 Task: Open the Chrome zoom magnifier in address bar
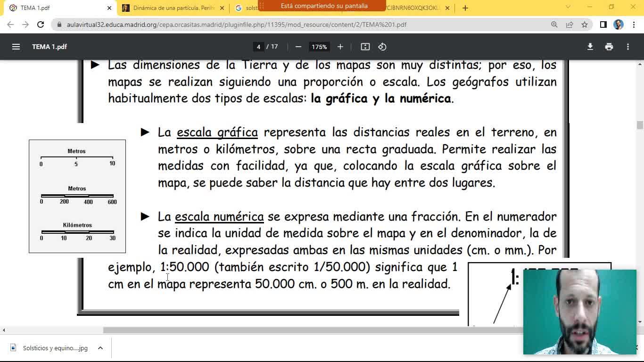(554, 25)
